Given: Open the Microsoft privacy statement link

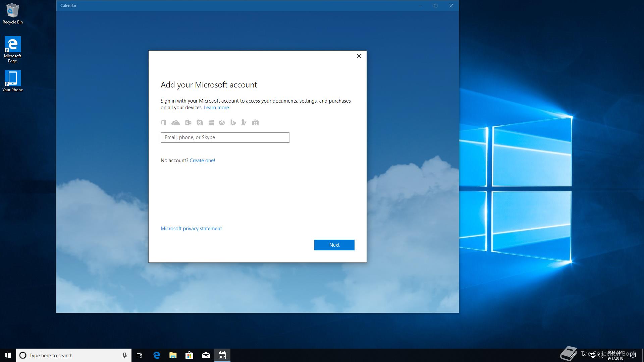Looking at the screenshot, I should point(191,229).
